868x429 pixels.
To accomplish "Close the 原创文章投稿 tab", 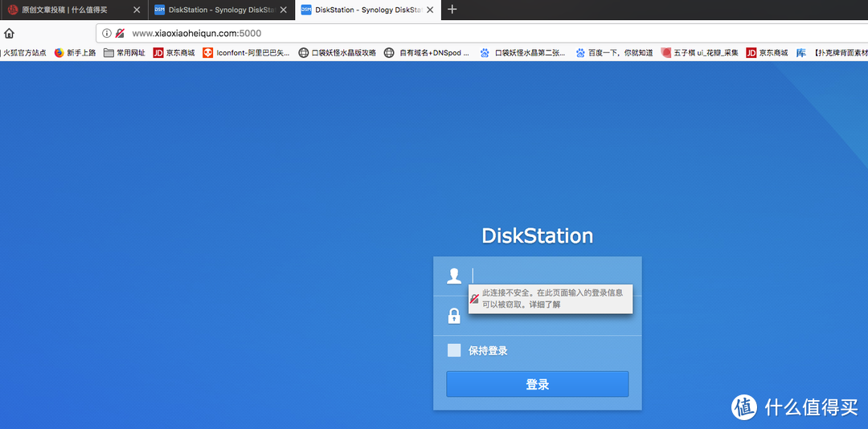I will [x=137, y=10].
